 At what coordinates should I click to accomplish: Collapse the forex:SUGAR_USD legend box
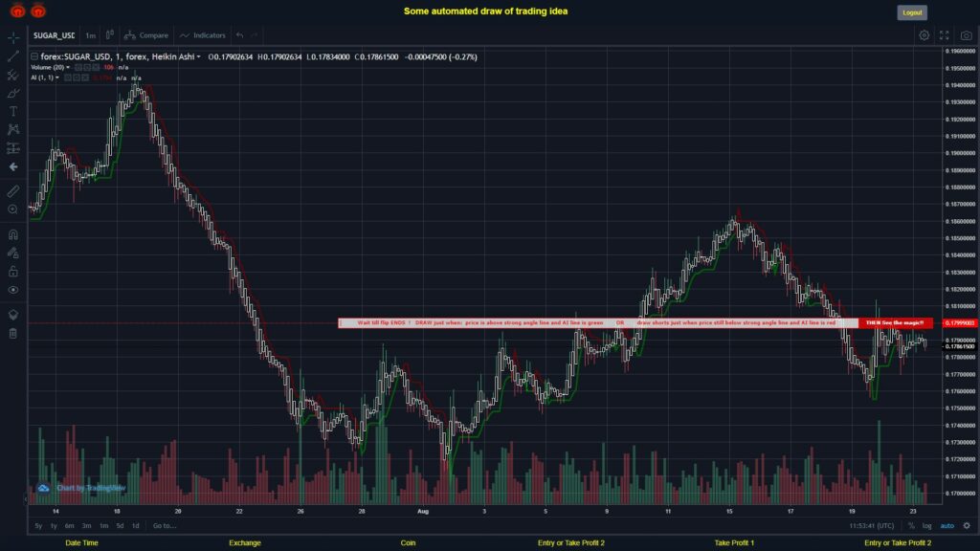tap(34, 56)
